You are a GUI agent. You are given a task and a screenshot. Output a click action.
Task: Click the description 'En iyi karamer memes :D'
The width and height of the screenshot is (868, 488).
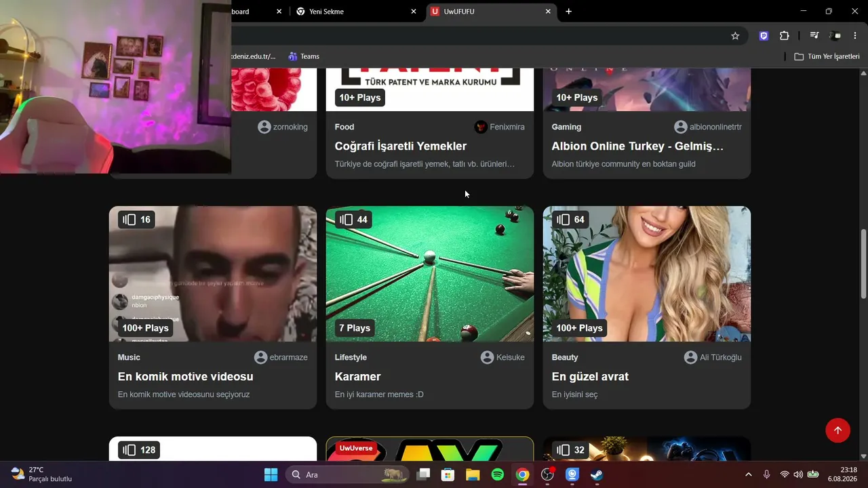(x=379, y=394)
